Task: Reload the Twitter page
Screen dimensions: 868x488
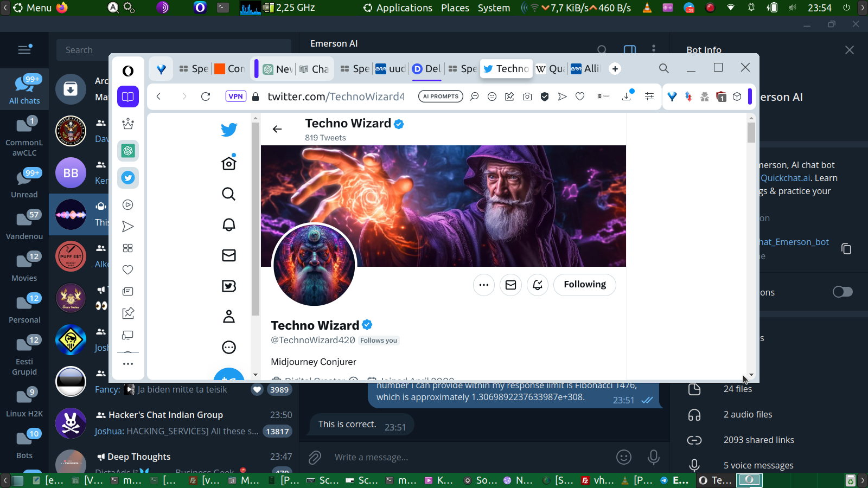Action: click(206, 97)
